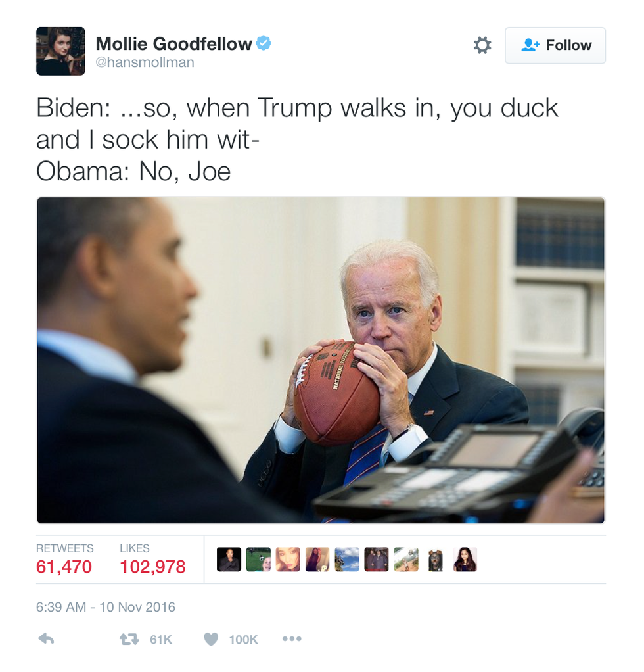Click the Follow button
This screenshot has width=644, height=672.
tap(555, 45)
